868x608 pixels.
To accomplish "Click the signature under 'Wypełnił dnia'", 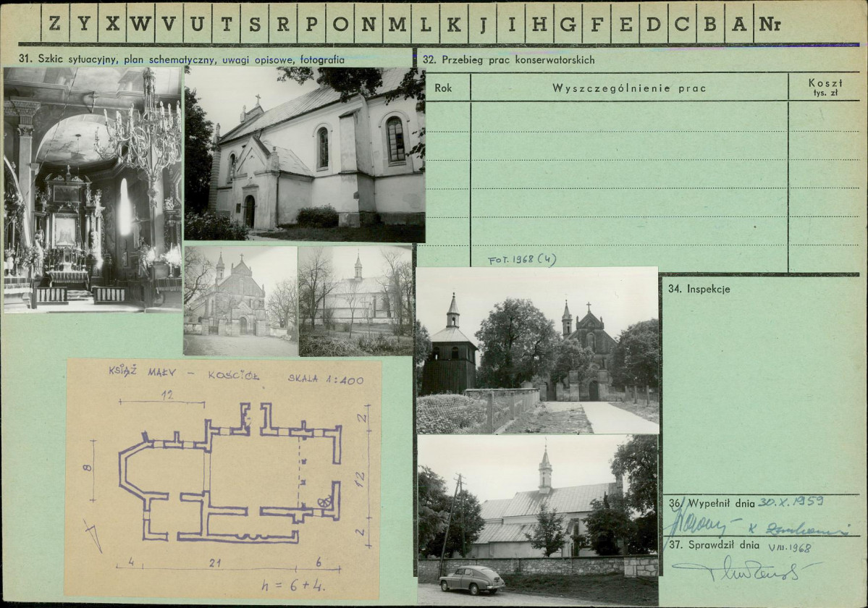I will [759, 524].
